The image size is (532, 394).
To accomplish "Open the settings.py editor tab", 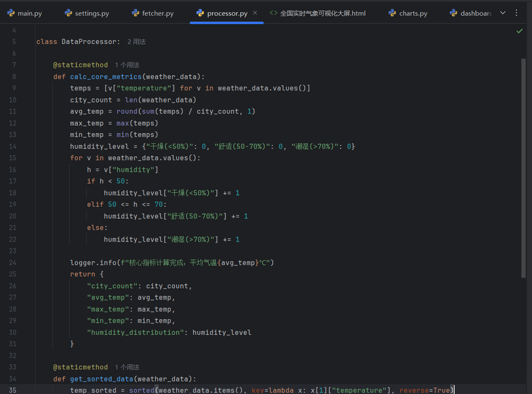I will (87, 13).
